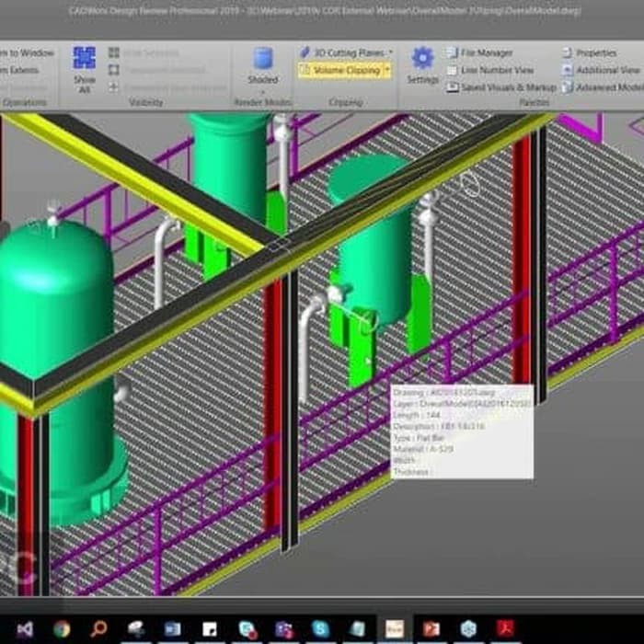
Task: Open Visual Studio from the taskbar
Action: click(25, 629)
